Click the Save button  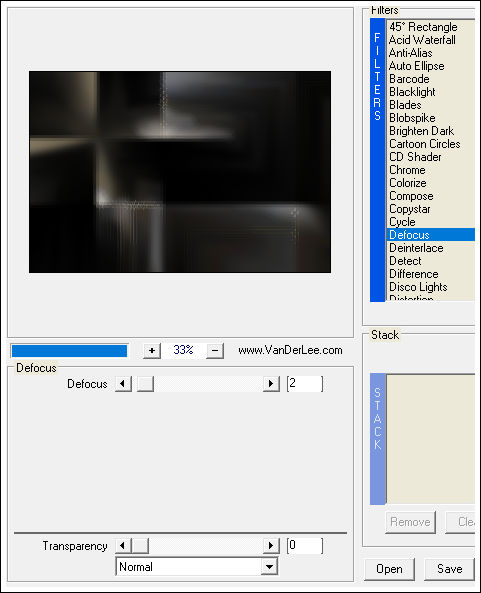tap(449, 569)
